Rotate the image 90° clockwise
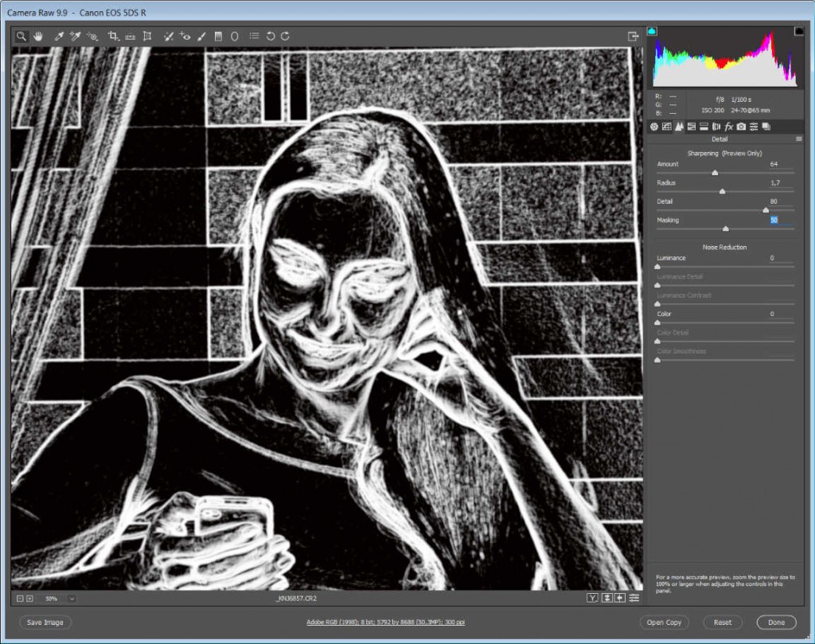Viewport: 815px width, 644px height. point(285,36)
